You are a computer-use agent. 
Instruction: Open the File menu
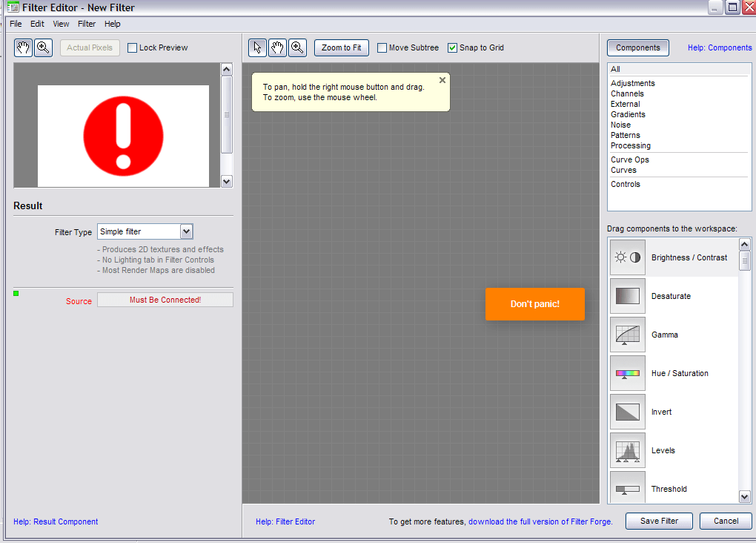pos(16,24)
